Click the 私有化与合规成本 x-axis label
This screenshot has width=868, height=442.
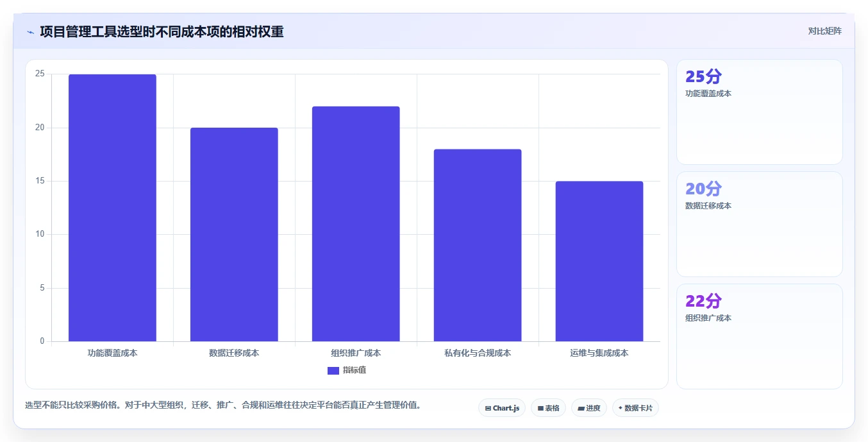coord(478,353)
